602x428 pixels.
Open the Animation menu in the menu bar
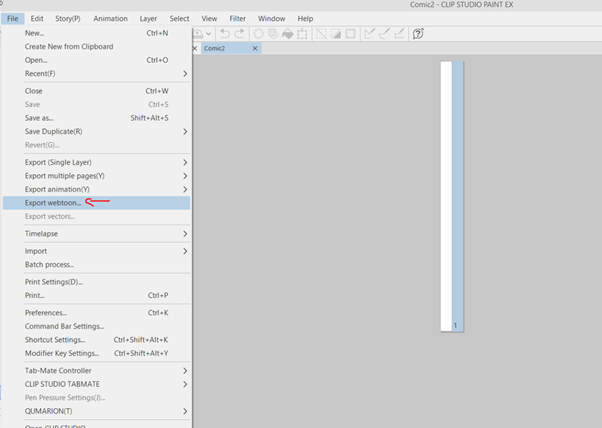[x=110, y=18]
